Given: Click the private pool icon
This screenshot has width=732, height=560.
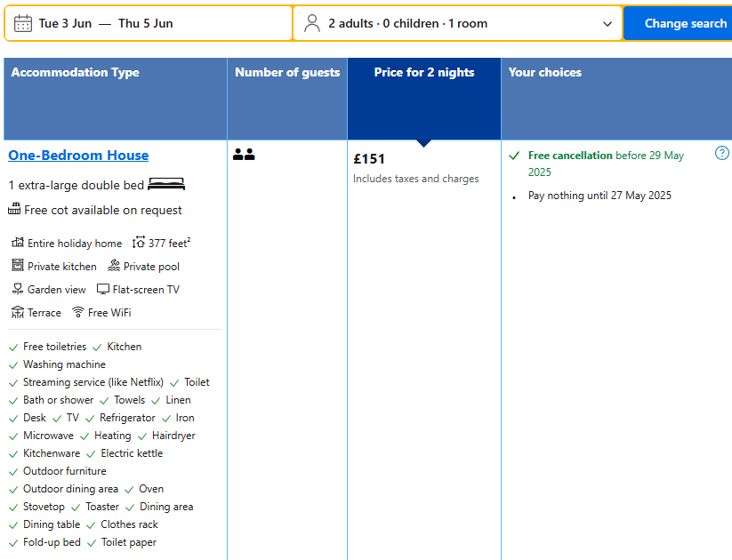Looking at the screenshot, I should (x=114, y=266).
